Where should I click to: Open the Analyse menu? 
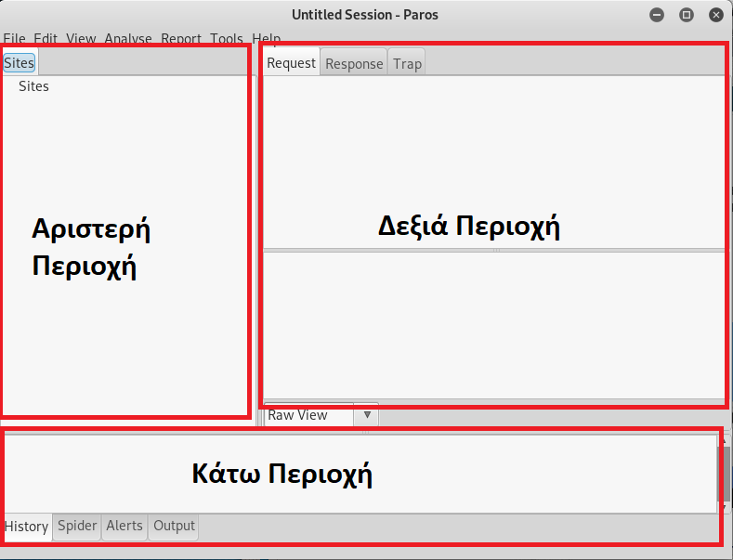pos(128,38)
